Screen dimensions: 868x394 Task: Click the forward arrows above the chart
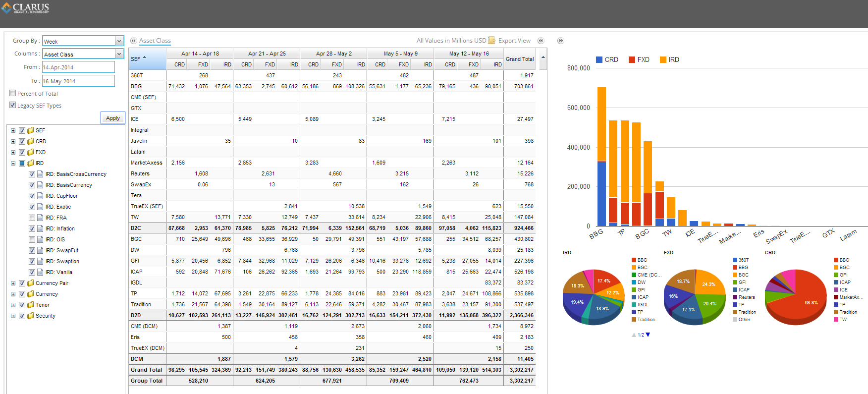coord(560,41)
